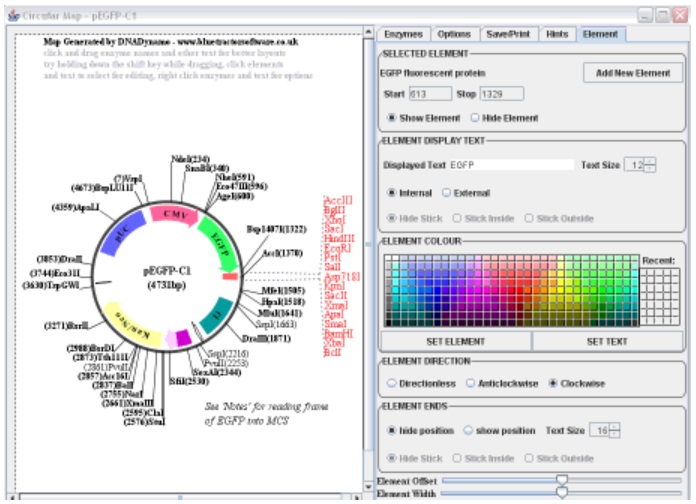Select the Hide Element radio button
Image resolution: width=696 pixels, height=504 pixels.
pyautogui.click(x=475, y=118)
